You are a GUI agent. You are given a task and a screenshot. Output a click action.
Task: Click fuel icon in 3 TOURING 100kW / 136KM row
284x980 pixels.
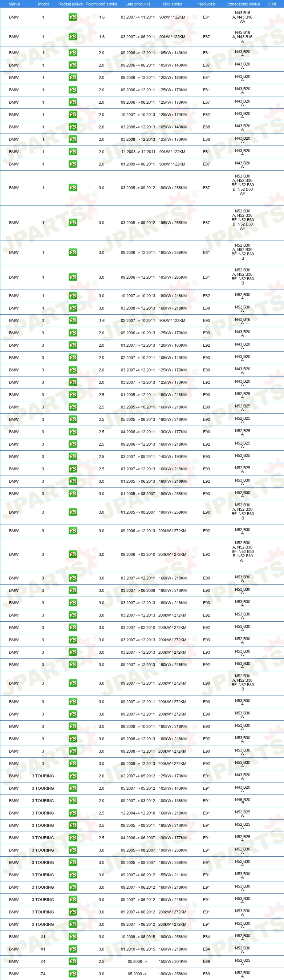(73, 800)
